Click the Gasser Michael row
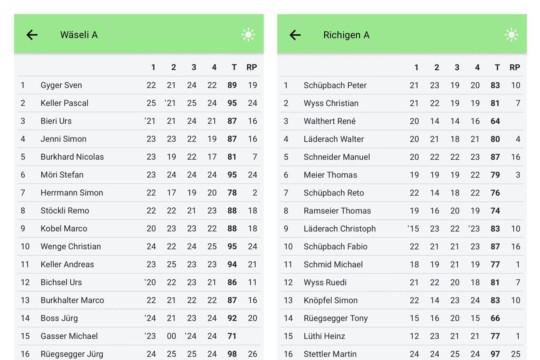540x360 pixels. tap(139, 336)
